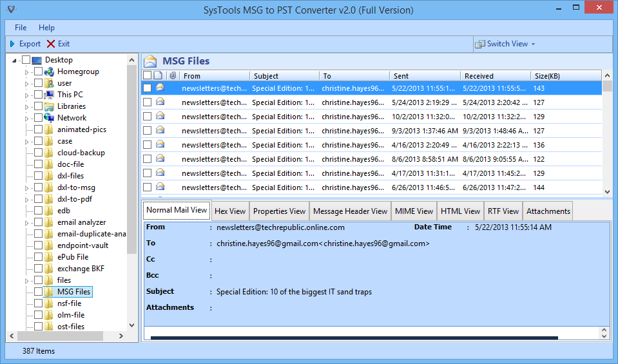Click the nsf-file folder icon
This screenshot has width=618, height=364.
49,303
